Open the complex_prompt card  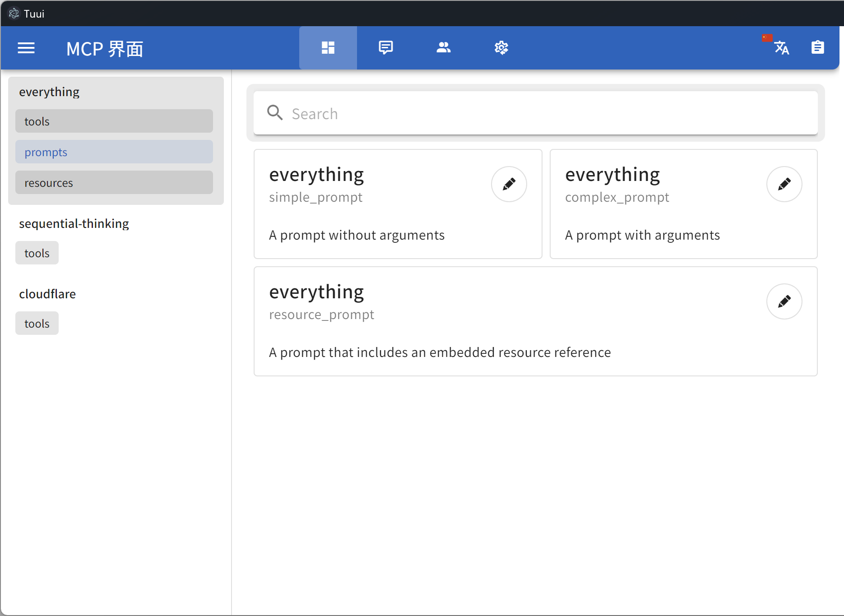click(684, 204)
